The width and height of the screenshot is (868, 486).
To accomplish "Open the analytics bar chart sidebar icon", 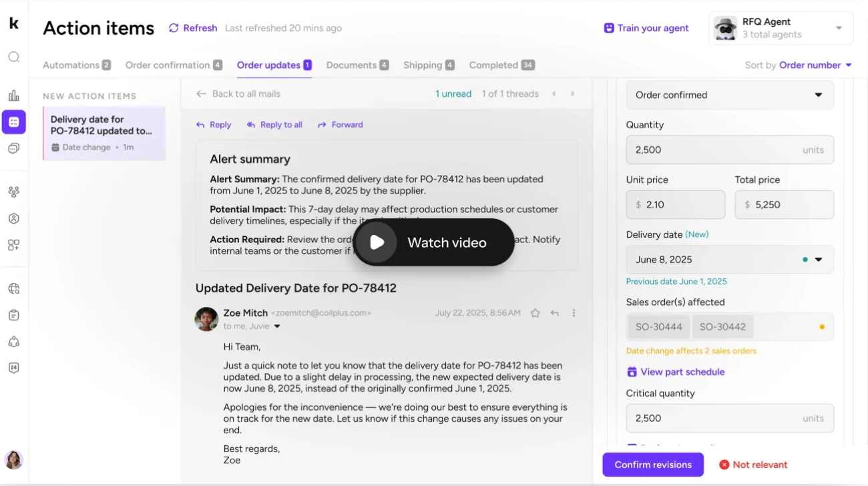I will (x=14, y=95).
